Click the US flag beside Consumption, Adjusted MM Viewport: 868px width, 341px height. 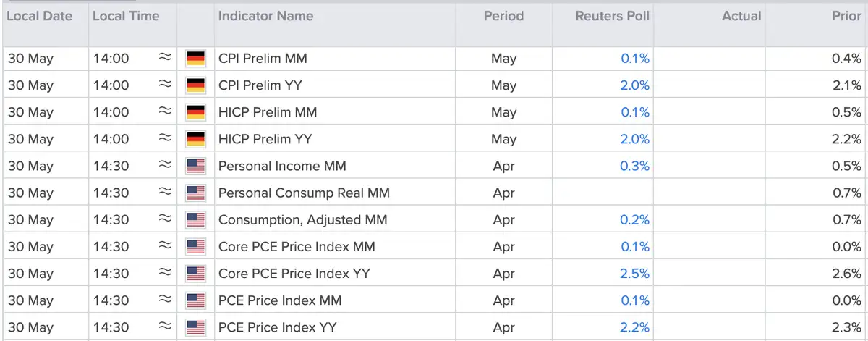(195, 219)
